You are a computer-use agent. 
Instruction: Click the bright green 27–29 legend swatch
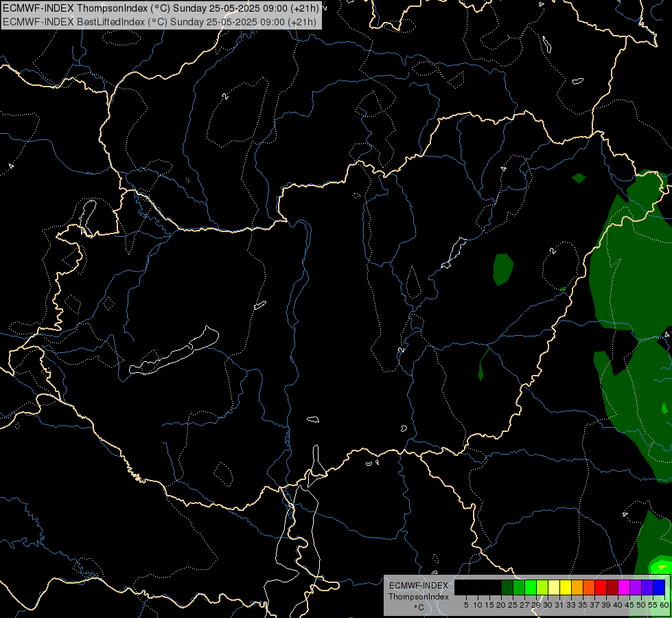click(x=531, y=587)
